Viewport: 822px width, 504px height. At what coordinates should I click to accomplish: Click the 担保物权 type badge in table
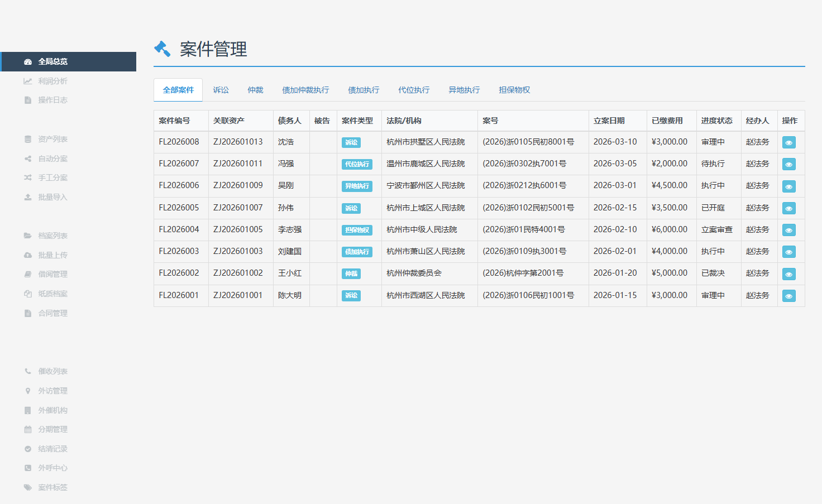[357, 230]
